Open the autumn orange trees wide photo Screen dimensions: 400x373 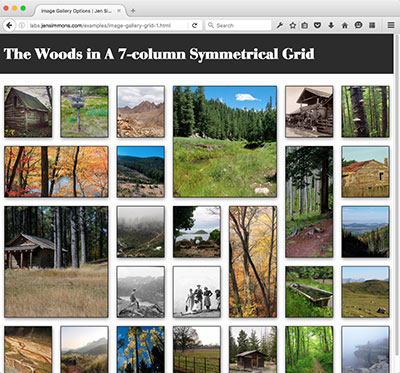coord(56,172)
